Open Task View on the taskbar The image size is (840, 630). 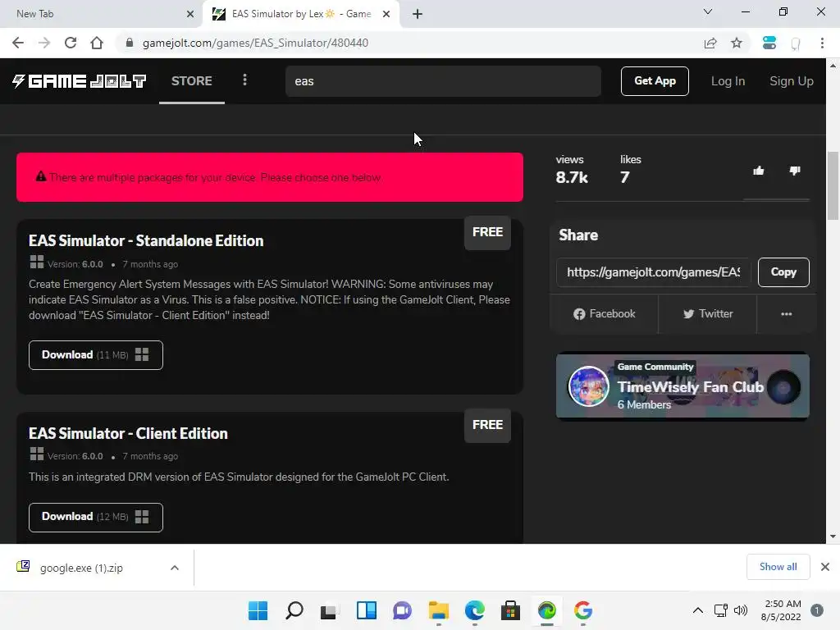coord(330,611)
